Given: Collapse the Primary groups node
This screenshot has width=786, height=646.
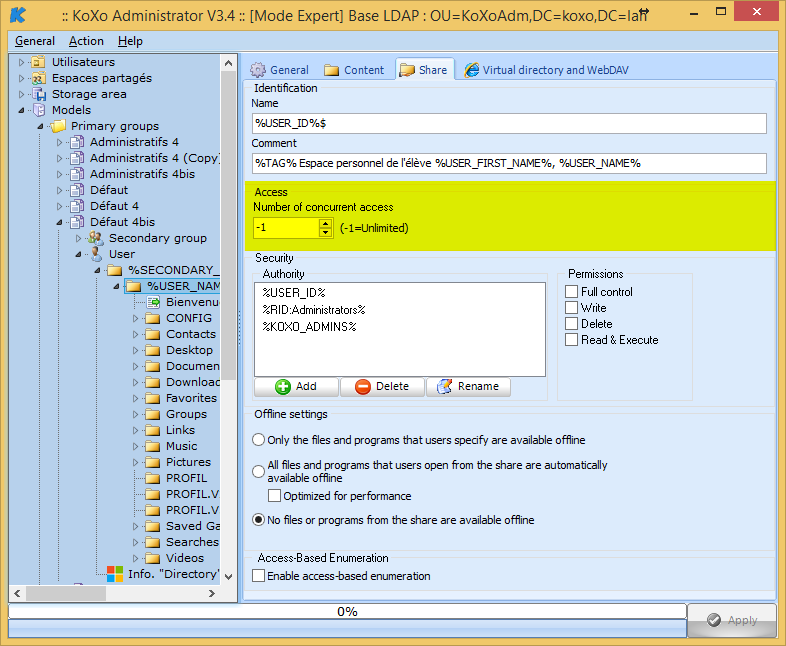Looking at the screenshot, I should point(41,126).
